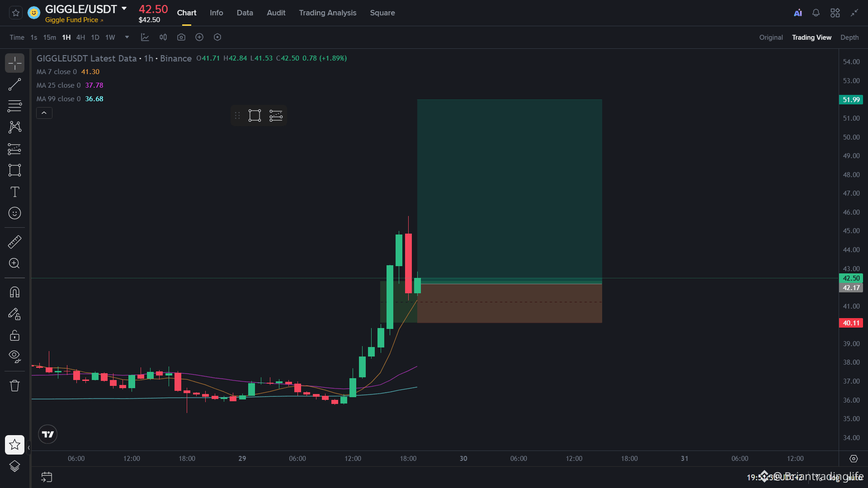This screenshot has height=488, width=868.
Task: Switch to the Chart tab
Action: 187,13
